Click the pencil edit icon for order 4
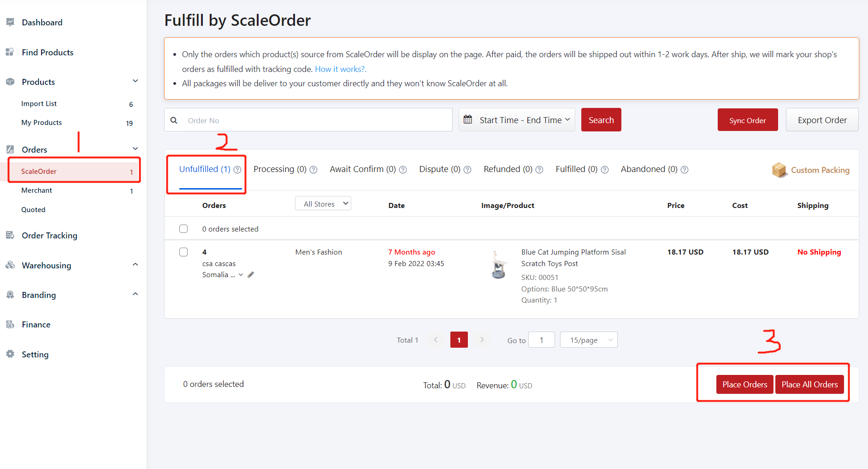The width and height of the screenshot is (868, 469). pos(251,275)
